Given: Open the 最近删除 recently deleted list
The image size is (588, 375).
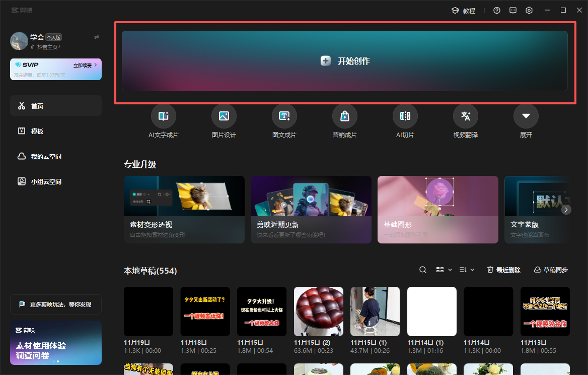Looking at the screenshot, I should [503, 270].
